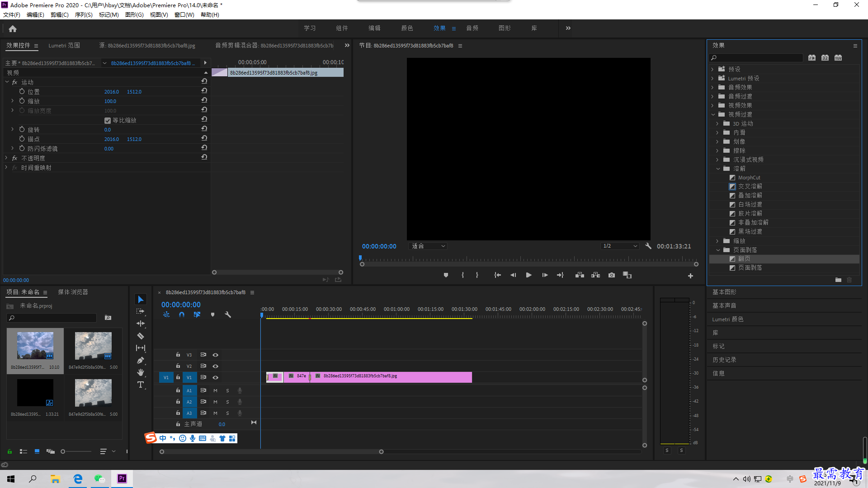868x488 pixels.
Task: Expand the 不透明度 opacity effect
Action: pyautogui.click(x=6, y=158)
